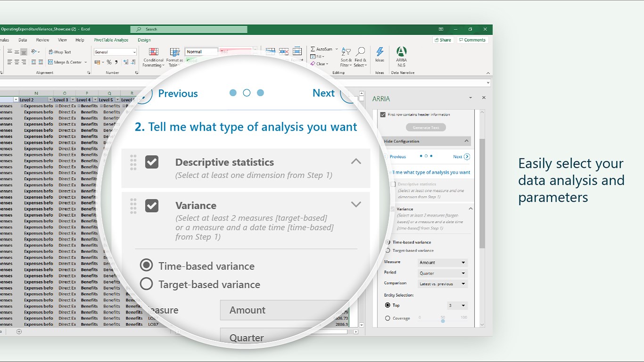Open the PivotTable Analyze tab
The width and height of the screenshot is (644, 362).
point(111,40)
